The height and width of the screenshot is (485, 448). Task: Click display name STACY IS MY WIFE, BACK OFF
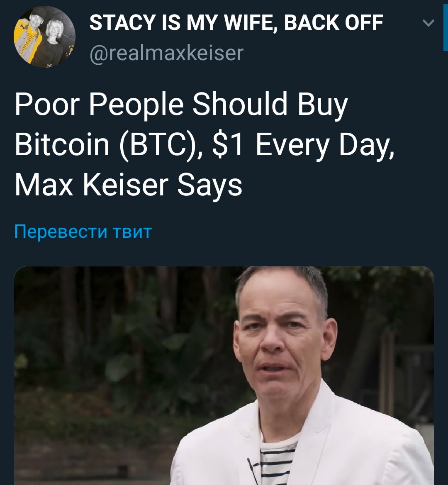coord(236,22)
